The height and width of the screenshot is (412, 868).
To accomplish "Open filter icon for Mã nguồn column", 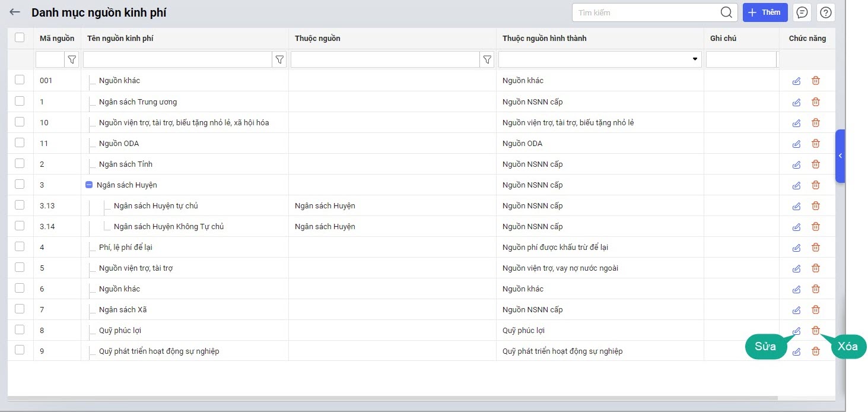I will pyautogui.click(x=72, y=59).
